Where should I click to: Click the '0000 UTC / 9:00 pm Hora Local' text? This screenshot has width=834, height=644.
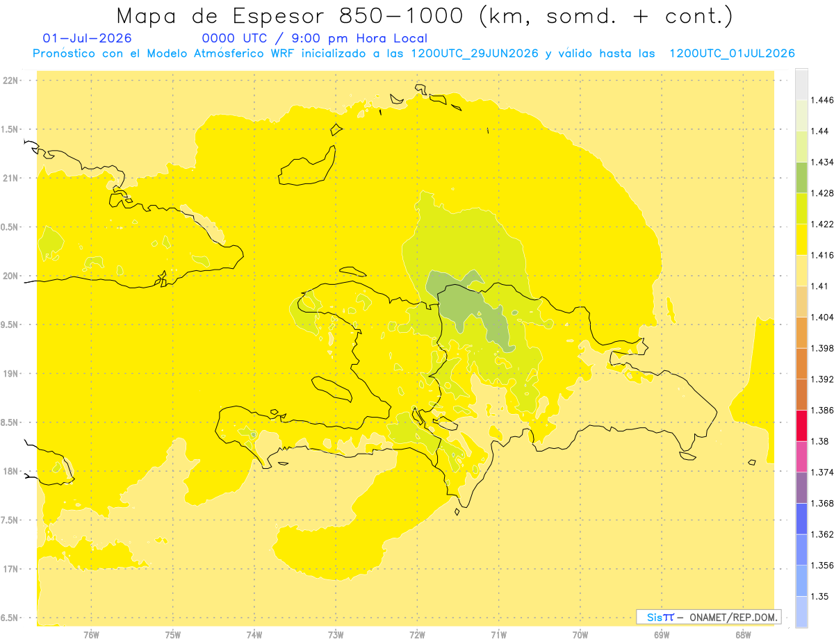[314, 38]
